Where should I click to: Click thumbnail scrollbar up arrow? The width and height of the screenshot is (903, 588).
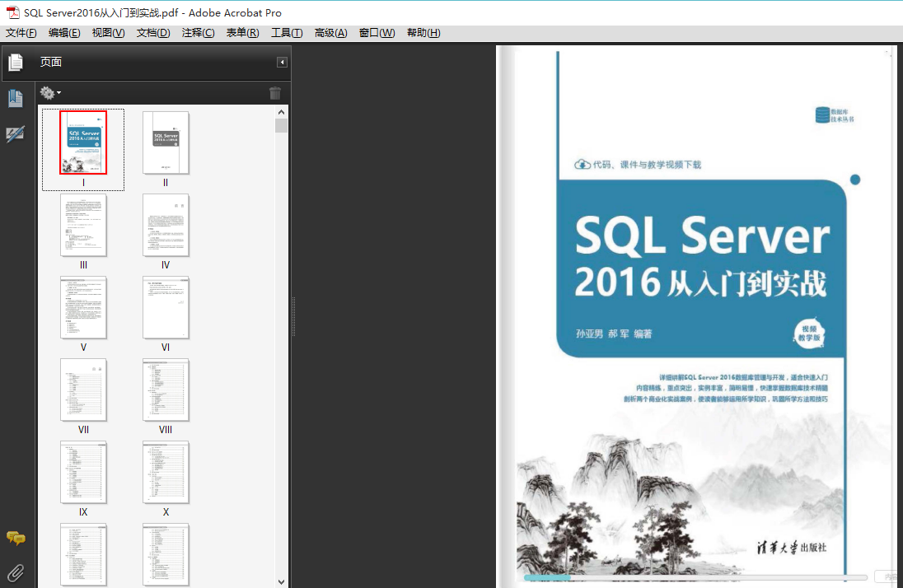point(281,112)
